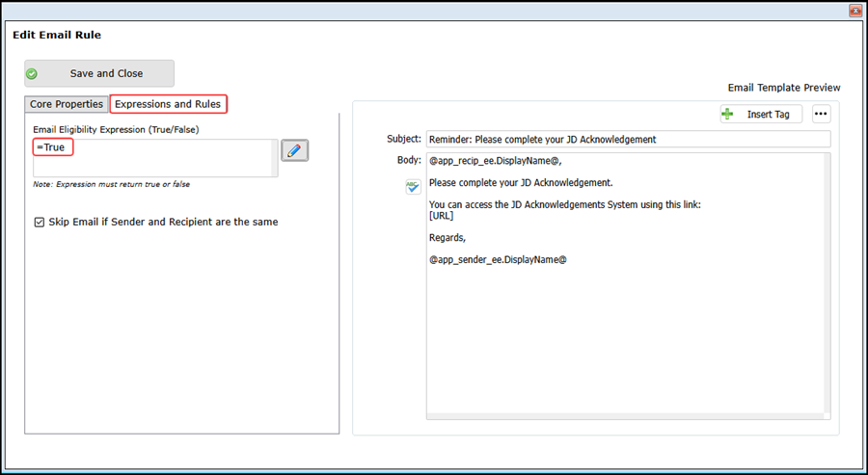Image resolution: width=868 pixels, height=475 pixels.
Task: Click the @app_sender_ee.DisplayName@ tag in body
Action: coord(498,260)
